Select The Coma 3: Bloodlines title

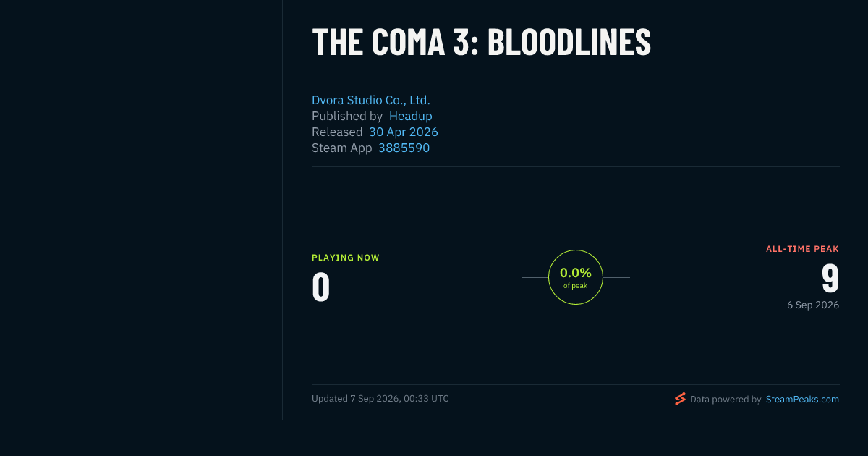coord(482,42)
